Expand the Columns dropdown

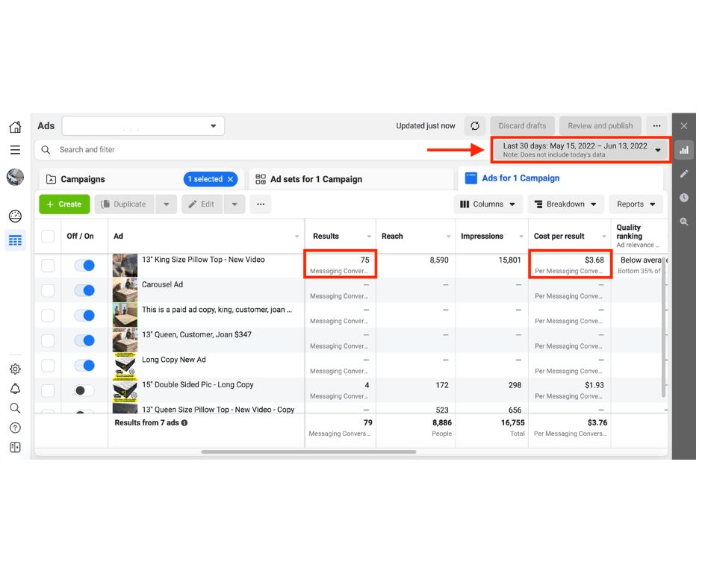488,204
